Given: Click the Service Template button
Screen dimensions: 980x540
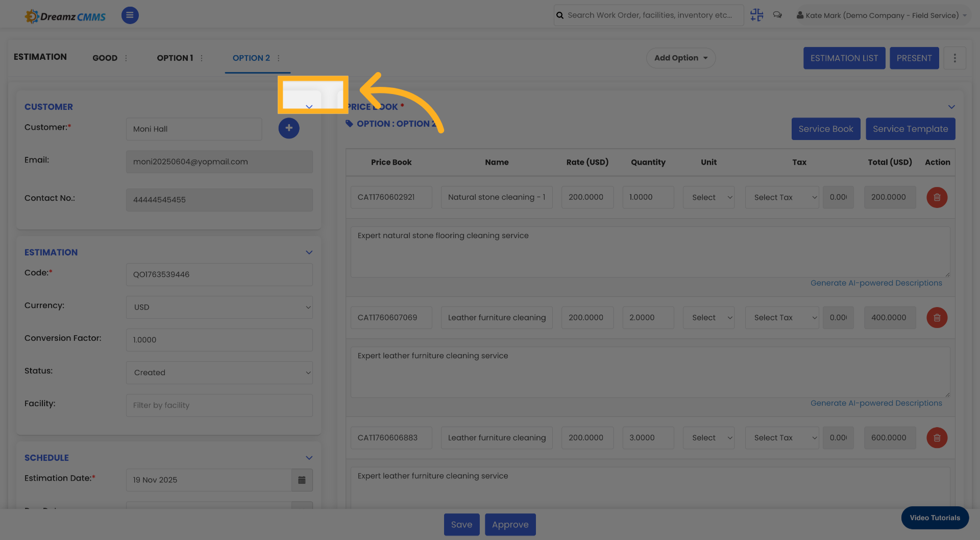Looking at the screenshot, I should tap(911, 129).
